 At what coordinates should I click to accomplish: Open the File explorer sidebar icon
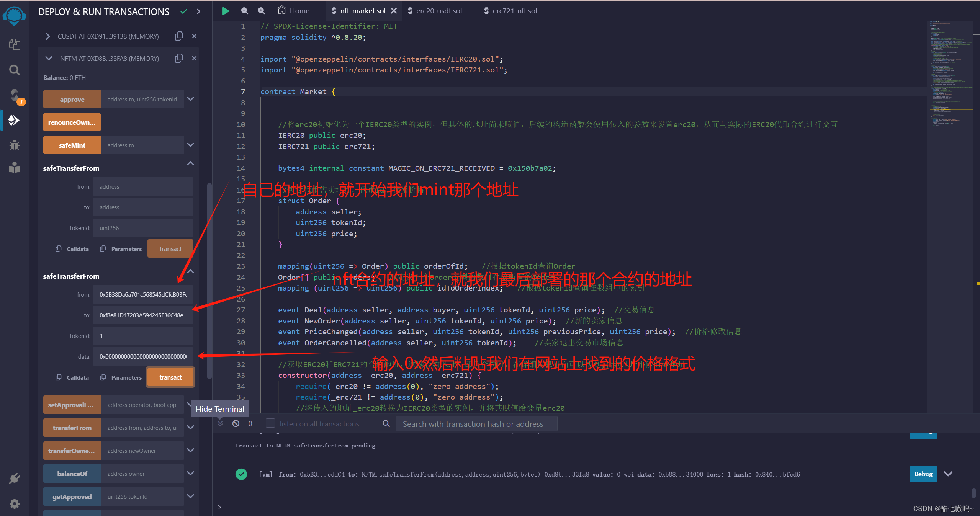[15, 44]
